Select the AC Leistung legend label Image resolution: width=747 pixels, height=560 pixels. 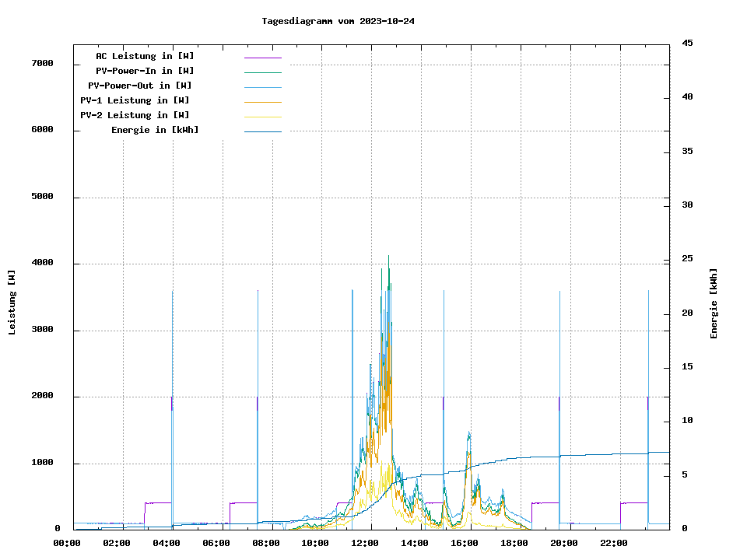click(x=145, y=56)
